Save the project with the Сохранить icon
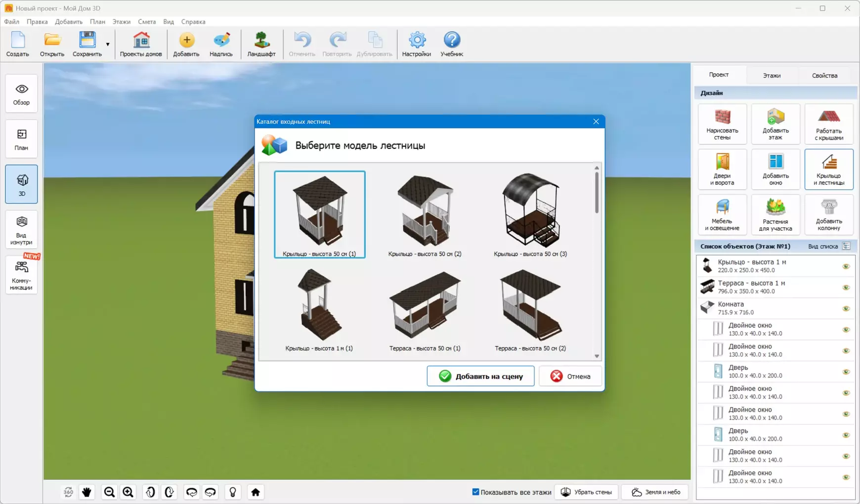Image resolution: width=860 pixels, height=504 pixels. (87, 44)
